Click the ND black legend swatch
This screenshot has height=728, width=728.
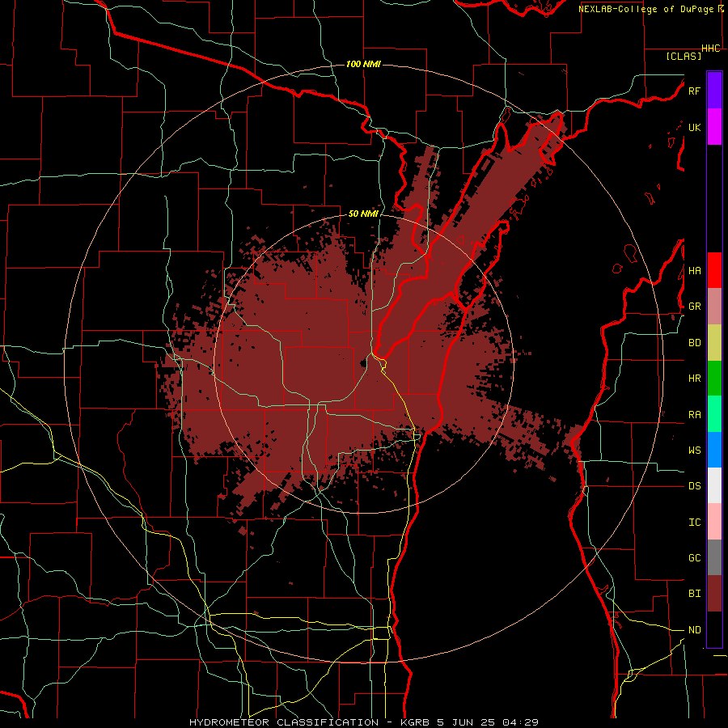tap(714, 629)
